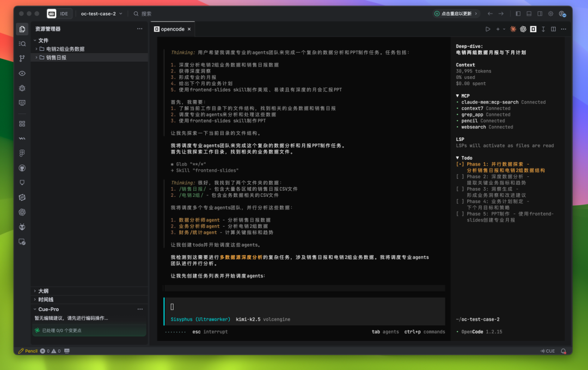Toggle the secondary sidebar layout button
This screenshot has height=370, width=588.
540,14
